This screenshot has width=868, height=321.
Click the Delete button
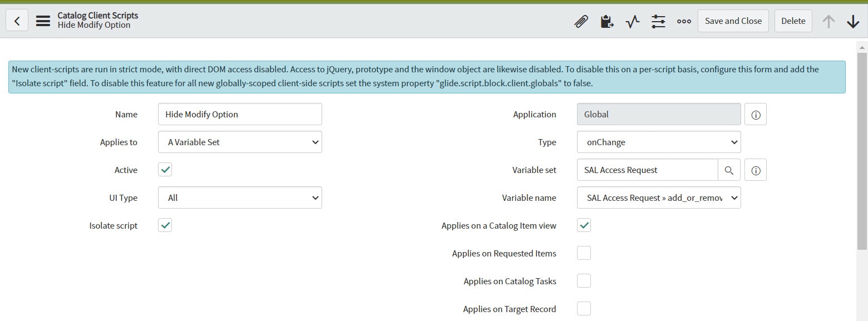click(793, 21)
